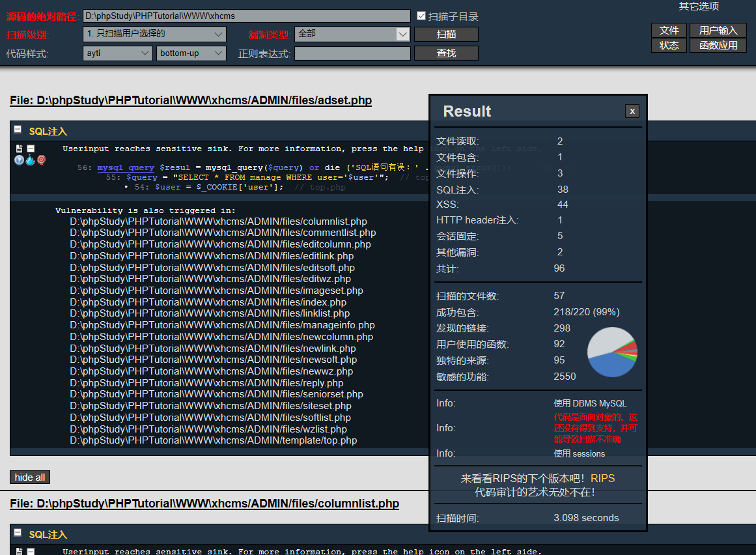Click the XSS row in Result
This screenshot has height=555, width=756.
click(x=538, y=205)
